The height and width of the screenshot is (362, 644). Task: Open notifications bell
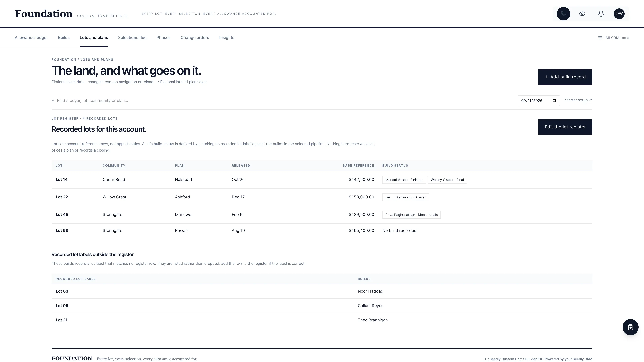click(x=601, y=14)
